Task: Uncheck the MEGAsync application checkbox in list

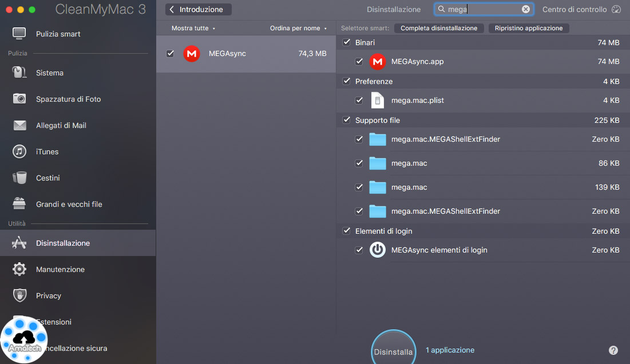Action: click(170, 53)
